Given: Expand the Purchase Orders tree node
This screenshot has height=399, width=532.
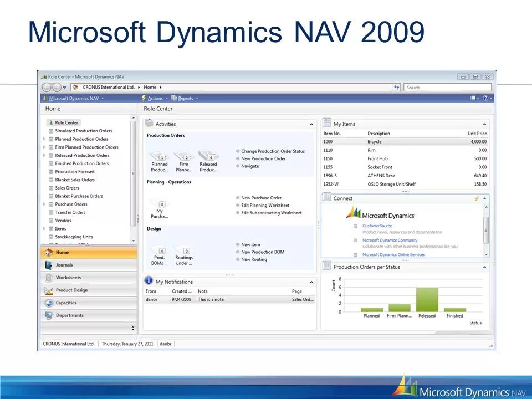Looking at the screenshot, I should [44, 204].
